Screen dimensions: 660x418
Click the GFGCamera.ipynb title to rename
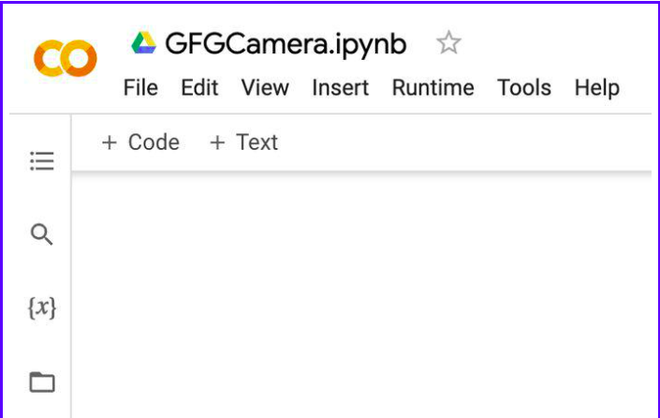pos(286,44)
